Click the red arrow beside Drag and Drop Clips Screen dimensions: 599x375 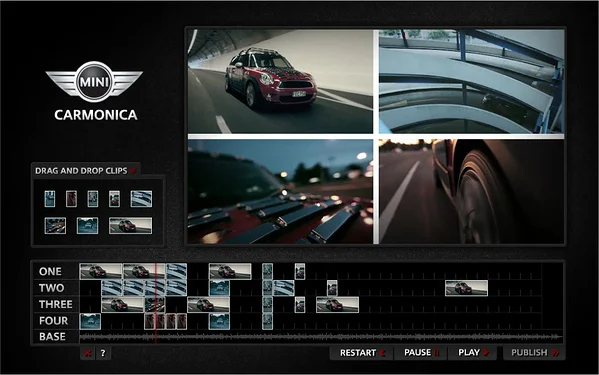(x=133, y=171)
